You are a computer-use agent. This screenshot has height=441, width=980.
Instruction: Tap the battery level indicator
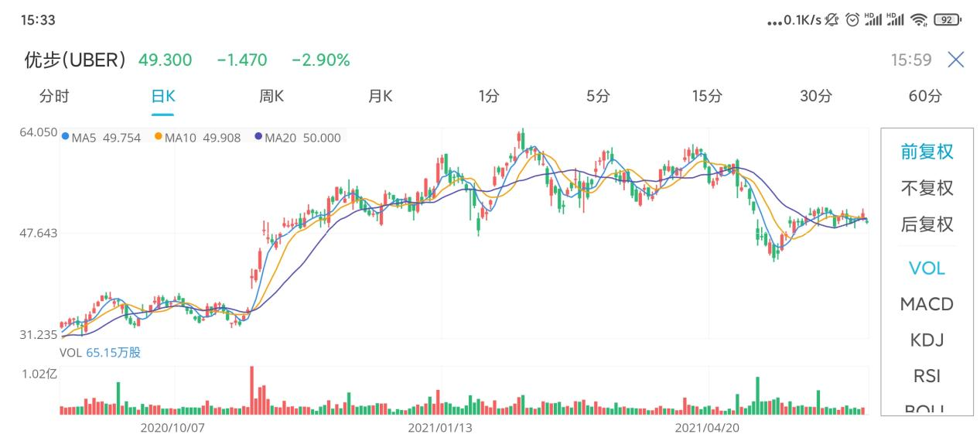click(x=947, y=20)
